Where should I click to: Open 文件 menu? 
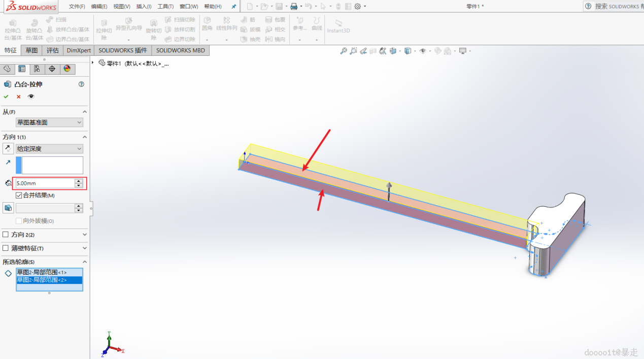(x=77, y=7)
